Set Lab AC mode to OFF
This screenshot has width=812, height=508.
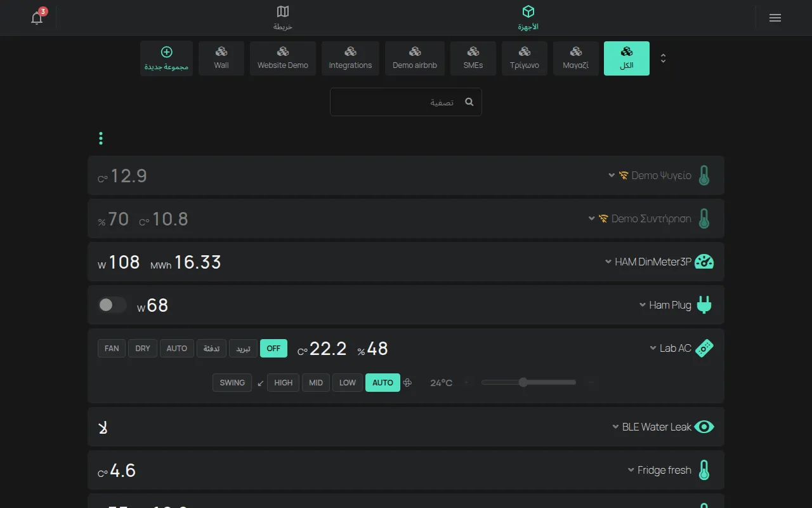coord(273,348)
